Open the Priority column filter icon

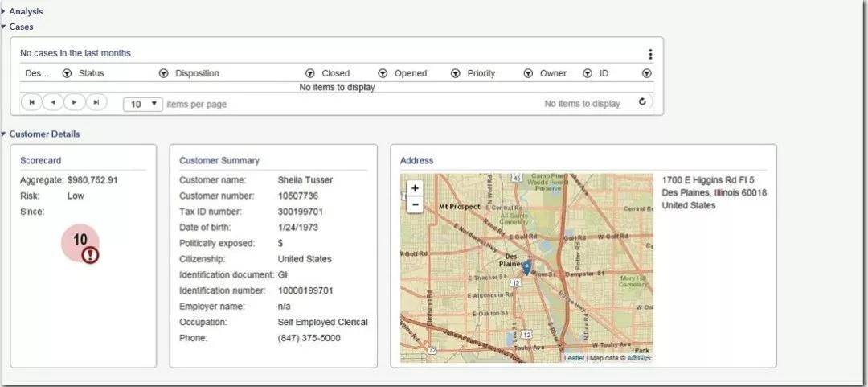pyautogui.click(x=528, y=73)
